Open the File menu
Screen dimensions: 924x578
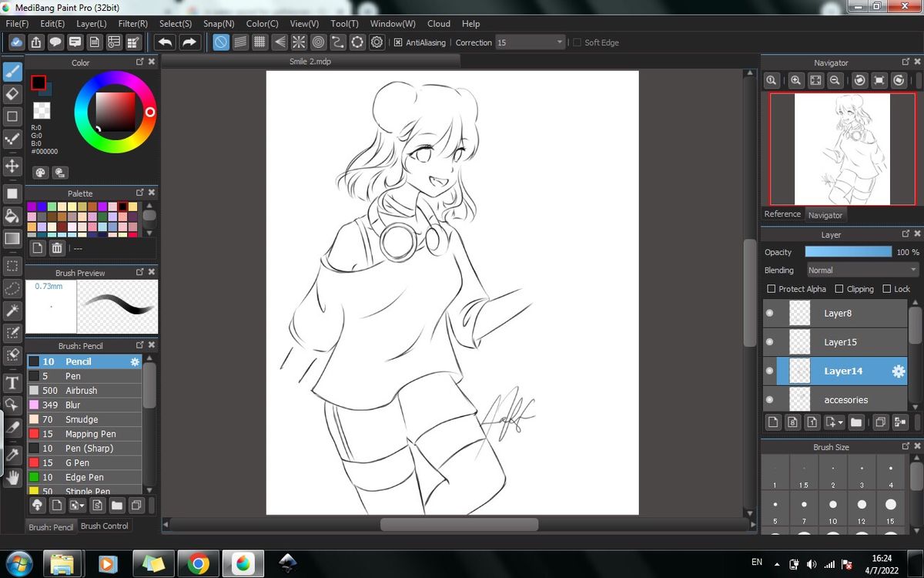click(17, 24)
